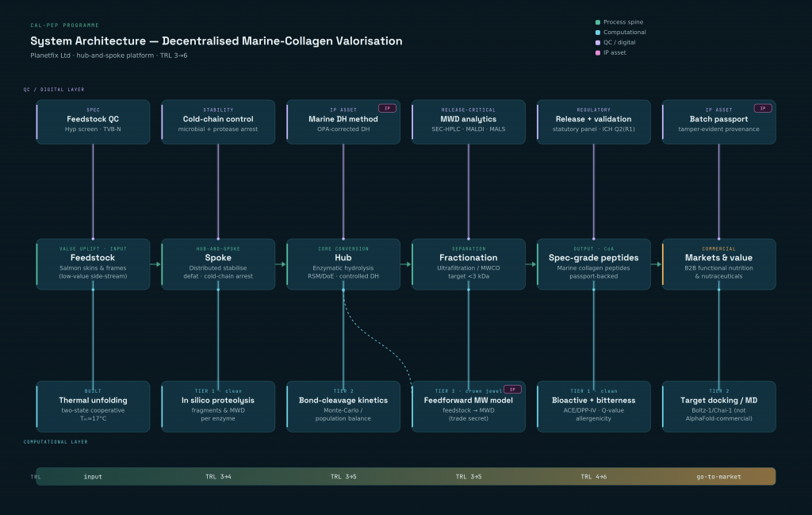The image size is (812, 515).
Task: Click the arrow between Spoke and Hub
Action: tap(281, 264)
